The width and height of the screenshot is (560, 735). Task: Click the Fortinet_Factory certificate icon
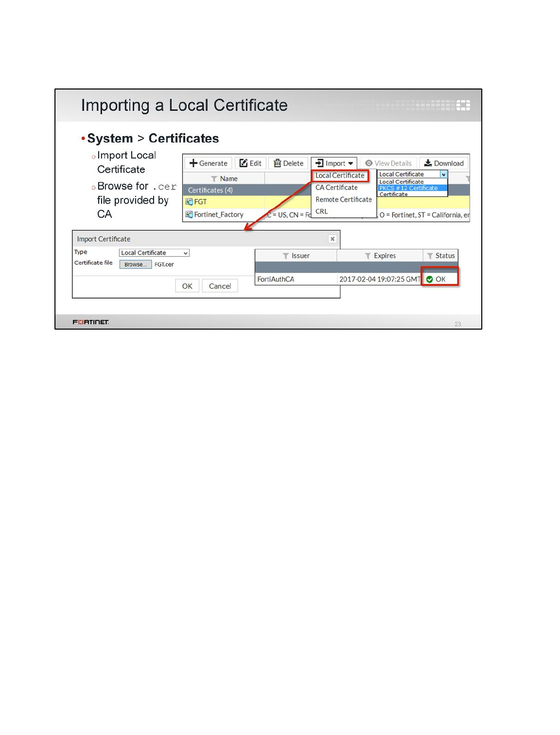click(189, 214)
